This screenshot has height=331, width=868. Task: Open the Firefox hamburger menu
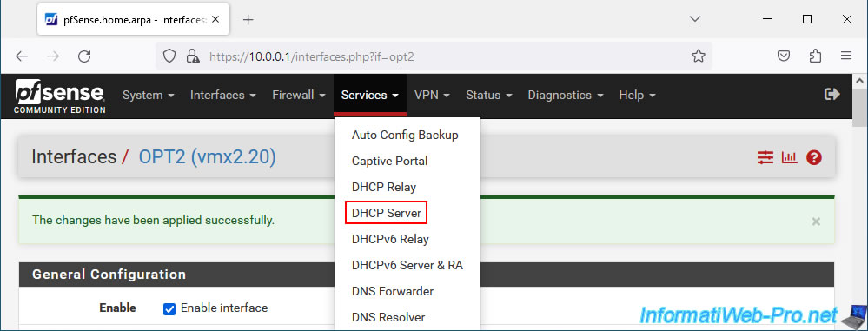tap(846, 56)
